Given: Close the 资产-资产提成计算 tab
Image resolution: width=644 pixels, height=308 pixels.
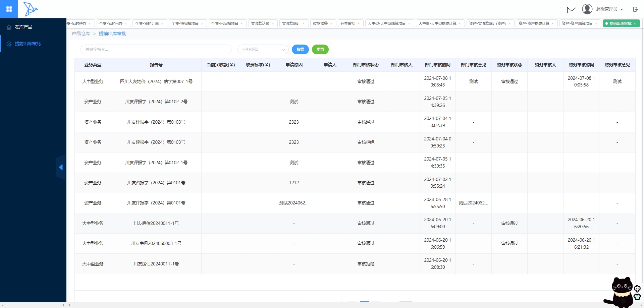Looking at the screenshot, I should click(553, 23).
